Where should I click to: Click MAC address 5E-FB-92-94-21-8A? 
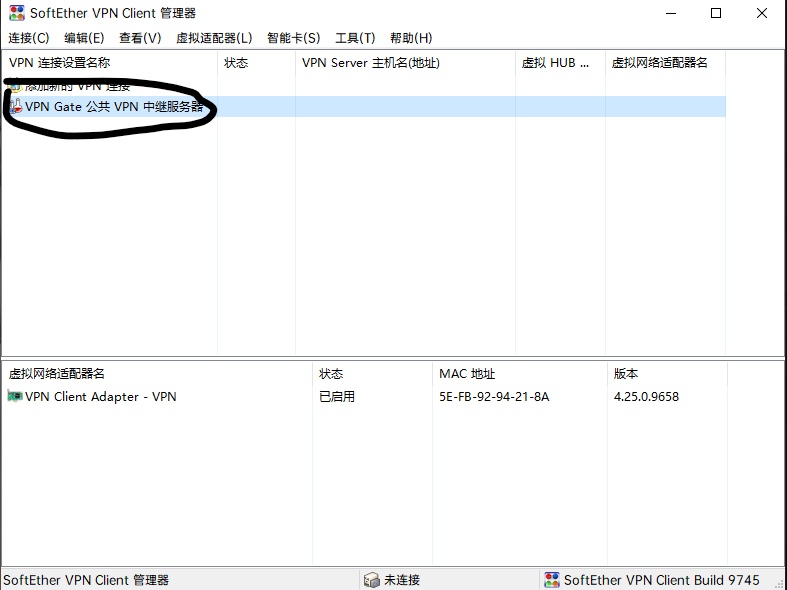click(x=494, y=396)
